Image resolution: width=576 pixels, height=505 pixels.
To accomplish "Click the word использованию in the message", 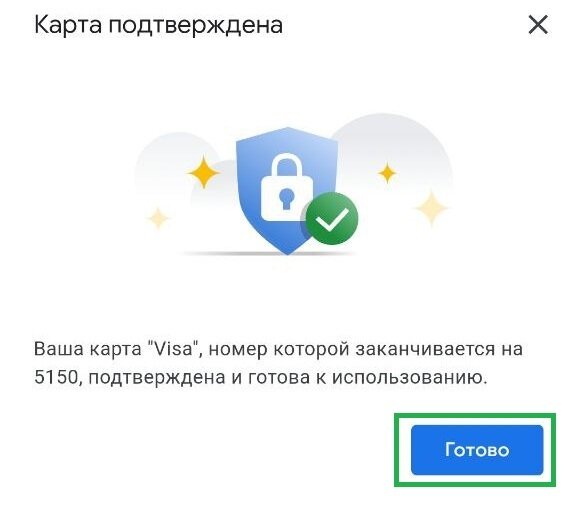I will point(409,378).
